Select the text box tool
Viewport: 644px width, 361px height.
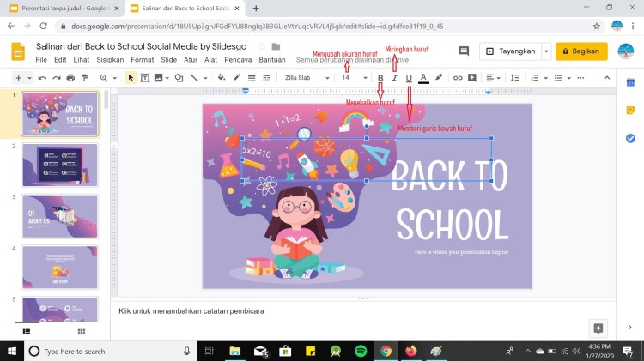(x=144, y=78)
